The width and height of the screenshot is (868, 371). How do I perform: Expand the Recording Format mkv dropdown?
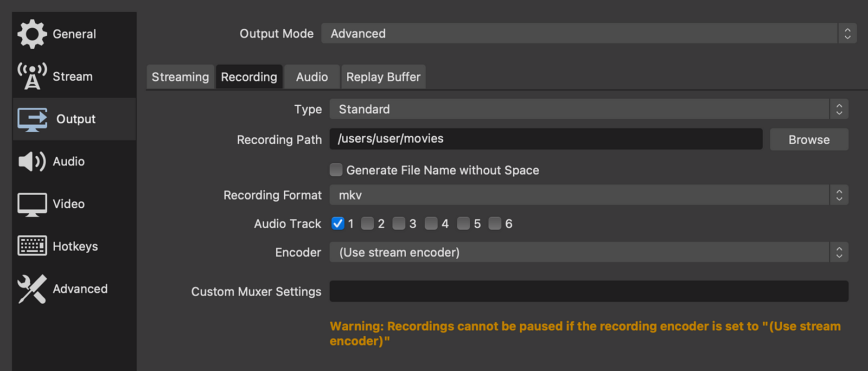pyautogui.click(x=589, y=195)
